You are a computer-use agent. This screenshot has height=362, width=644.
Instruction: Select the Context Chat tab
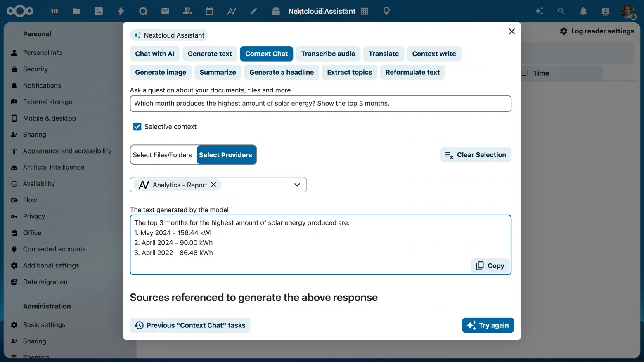267,54
